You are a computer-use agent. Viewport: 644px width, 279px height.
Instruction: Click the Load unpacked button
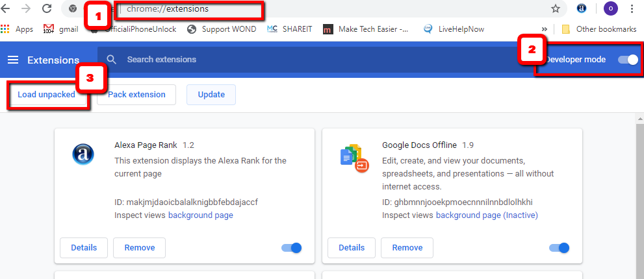point(46,95)
